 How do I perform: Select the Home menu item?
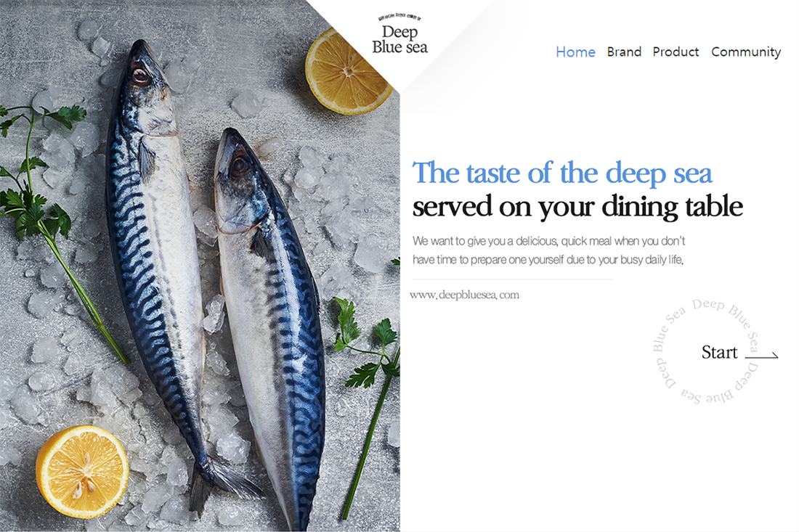point(575,52)
